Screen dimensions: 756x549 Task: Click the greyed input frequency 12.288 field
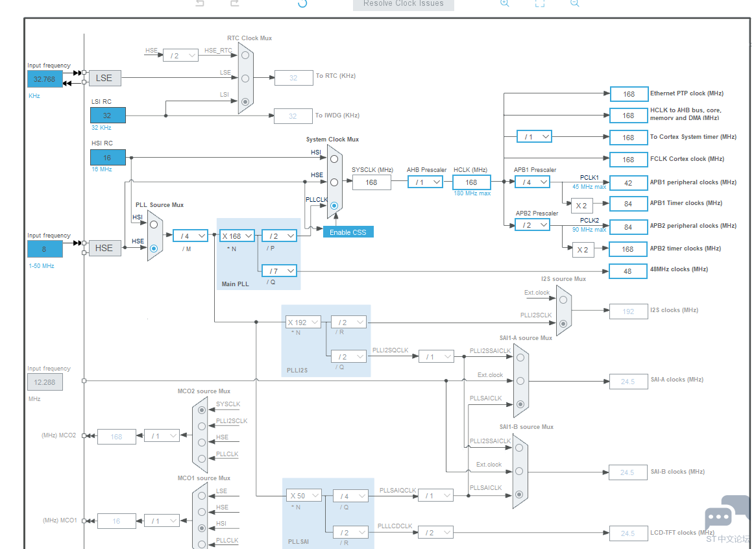click(45, 382)
